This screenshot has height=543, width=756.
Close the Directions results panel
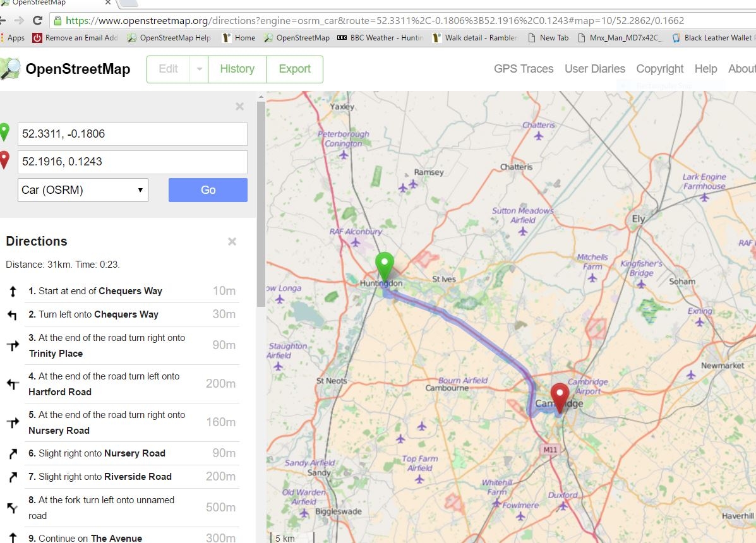click(232, 241)
